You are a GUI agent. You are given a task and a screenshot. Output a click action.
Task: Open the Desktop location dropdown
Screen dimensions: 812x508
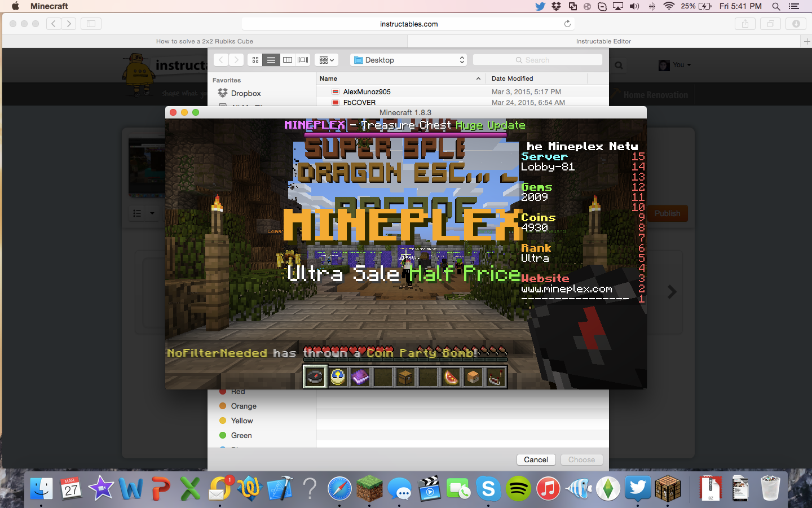tap(408, 59)
